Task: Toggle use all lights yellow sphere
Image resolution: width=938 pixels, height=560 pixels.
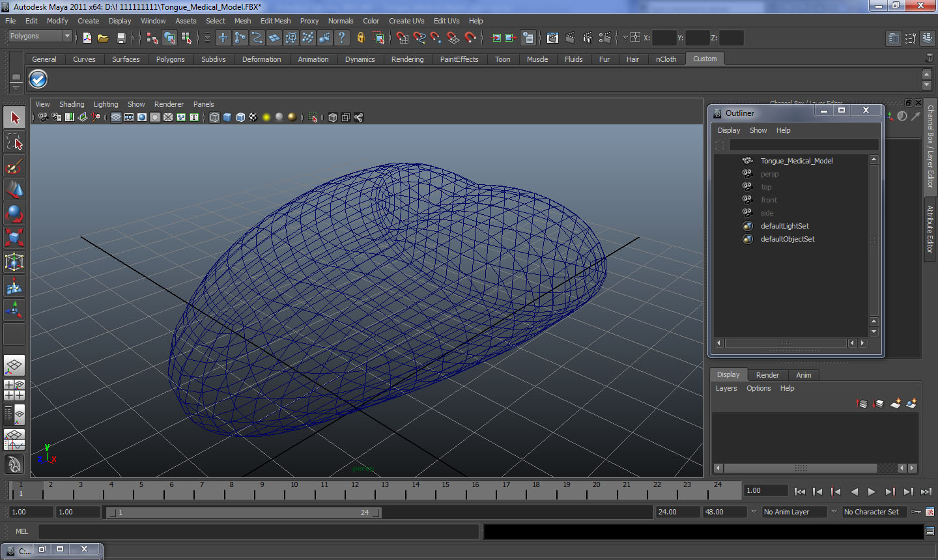Action: (x=266, y=117)
